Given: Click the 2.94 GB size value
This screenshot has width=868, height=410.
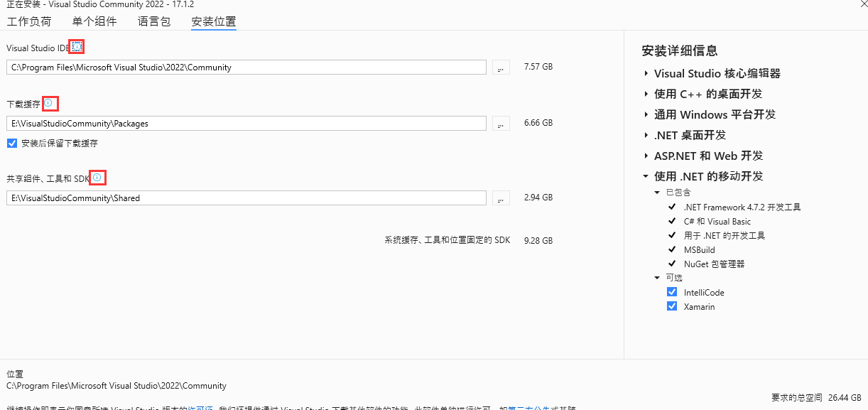Looking at the screenshot, I should point(538,198).
